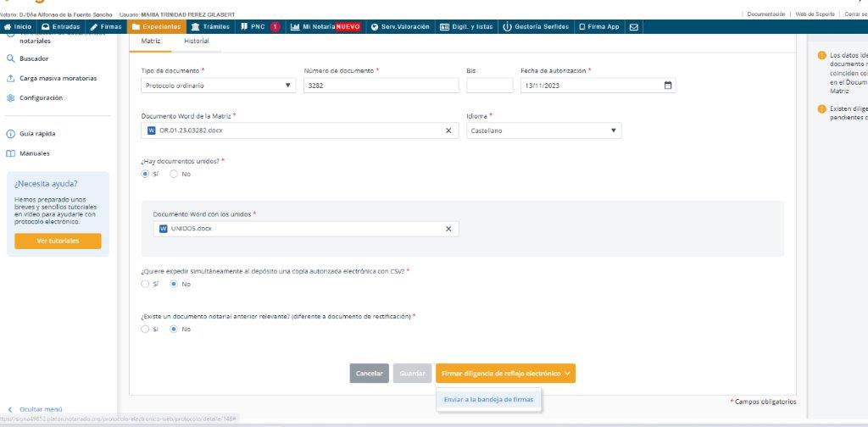Open the Manuales book item
The width and height of the screenshot is (868, 427).
click(34, 153)
